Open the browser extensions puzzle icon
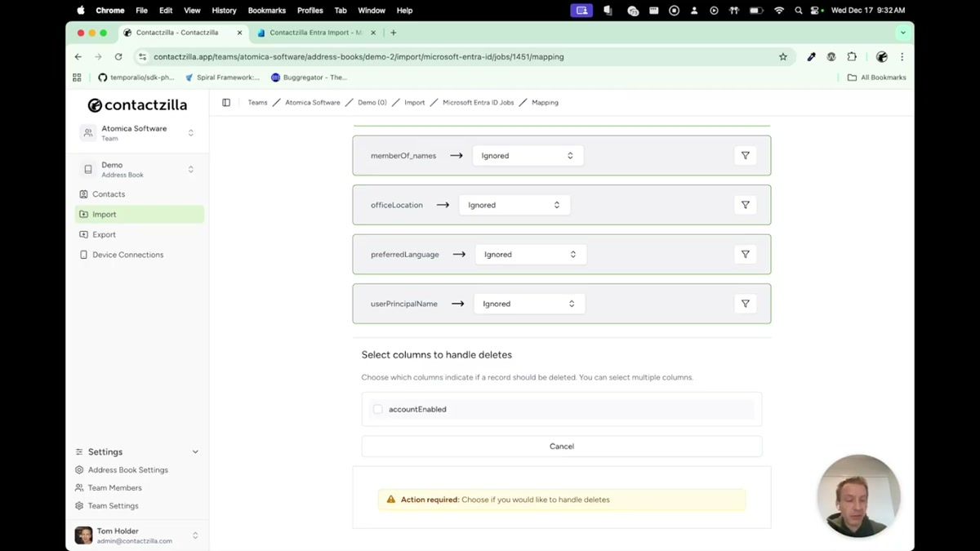This screenshot has width=980, height=551. [852, 57]
